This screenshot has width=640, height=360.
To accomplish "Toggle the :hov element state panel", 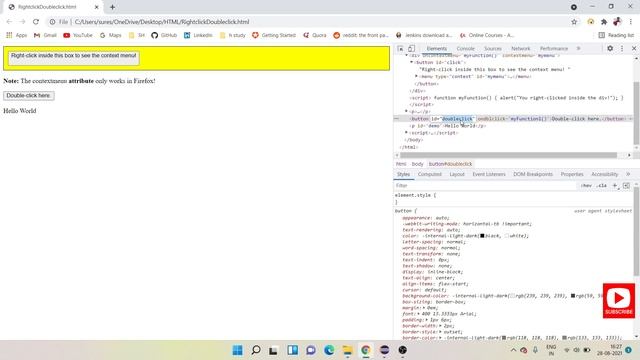I will (x=586, y=186).
